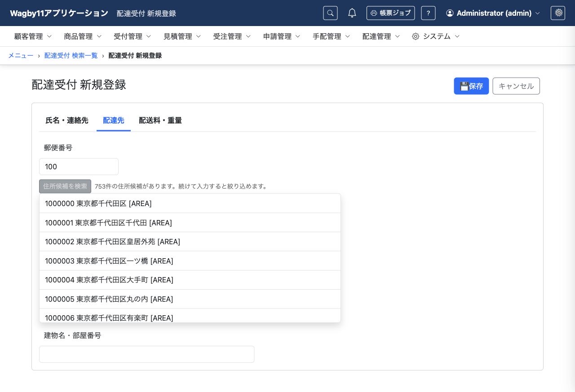Select 1000003 一ツ橋 address candidate
Viewport: 575px width, 392px height.
[190, 261]
